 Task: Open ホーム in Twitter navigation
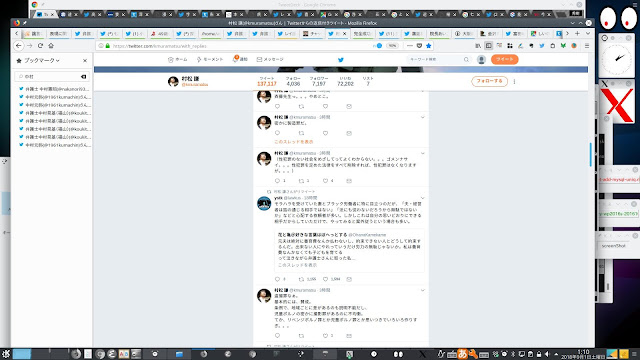(x=178, y=60)
